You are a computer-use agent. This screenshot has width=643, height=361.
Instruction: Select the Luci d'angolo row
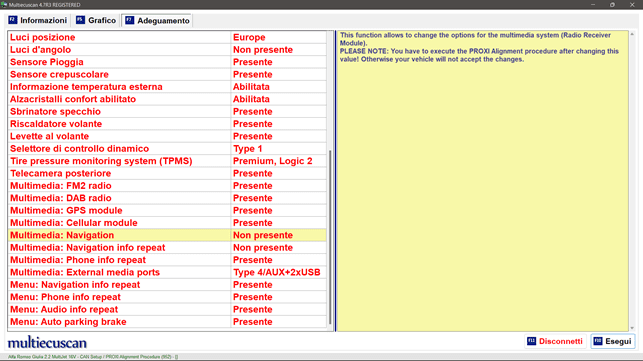167,50
